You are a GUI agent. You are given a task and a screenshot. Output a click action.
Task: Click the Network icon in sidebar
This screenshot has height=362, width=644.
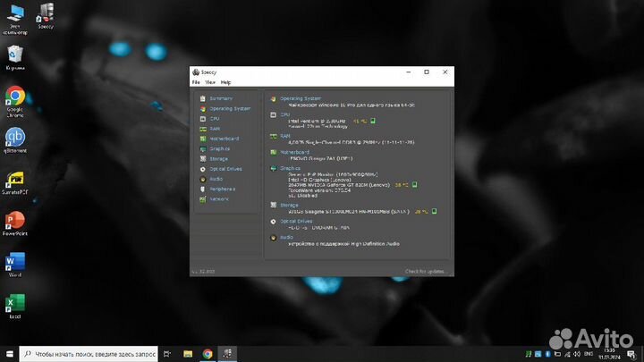click(x=202, y=199)
